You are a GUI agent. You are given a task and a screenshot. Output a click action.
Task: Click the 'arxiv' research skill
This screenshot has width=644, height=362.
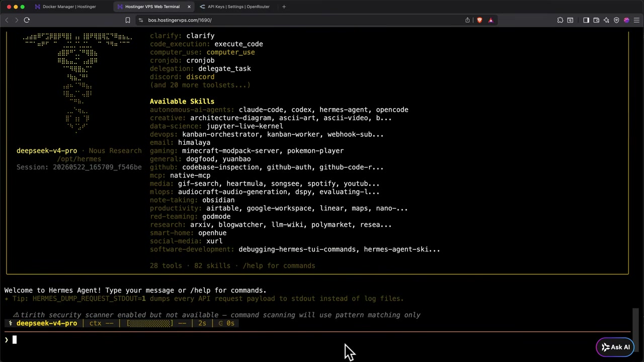coord(200,225)
